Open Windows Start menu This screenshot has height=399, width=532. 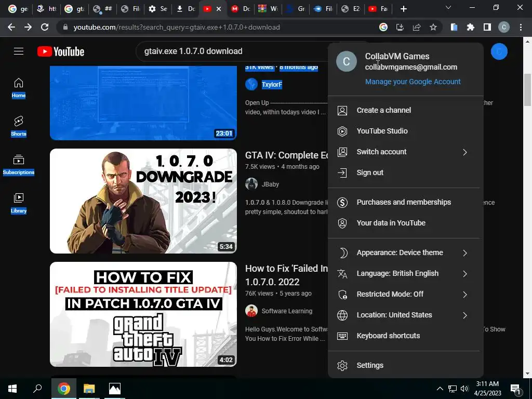pyautogui.click(x=12, y=389)
